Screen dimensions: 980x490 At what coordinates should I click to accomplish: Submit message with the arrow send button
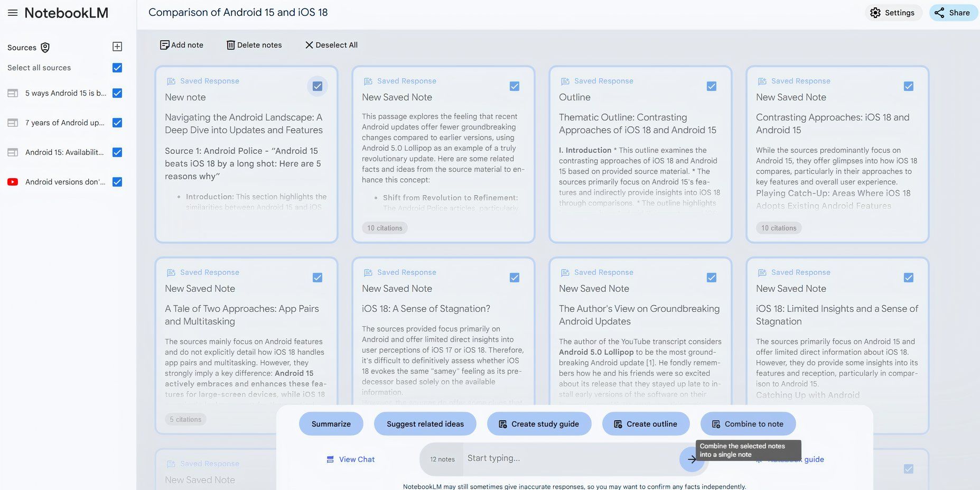[692, 459]
